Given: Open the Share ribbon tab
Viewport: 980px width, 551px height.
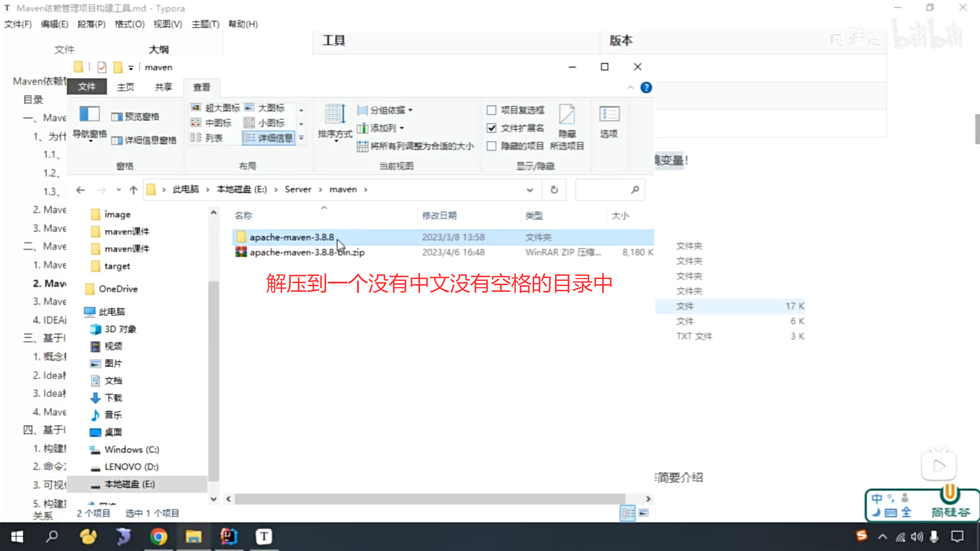Looking at the screenshot, I should click(163, 87).
